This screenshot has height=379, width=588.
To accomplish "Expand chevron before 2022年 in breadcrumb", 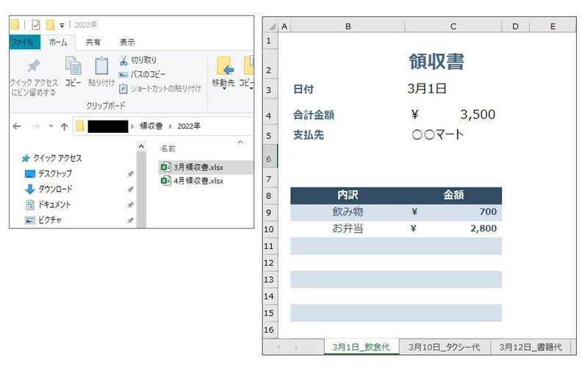I will (170, 126).
